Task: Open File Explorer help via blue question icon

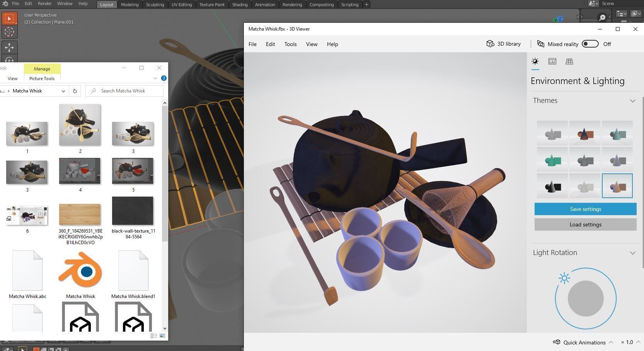Action: tap(164, 78)
